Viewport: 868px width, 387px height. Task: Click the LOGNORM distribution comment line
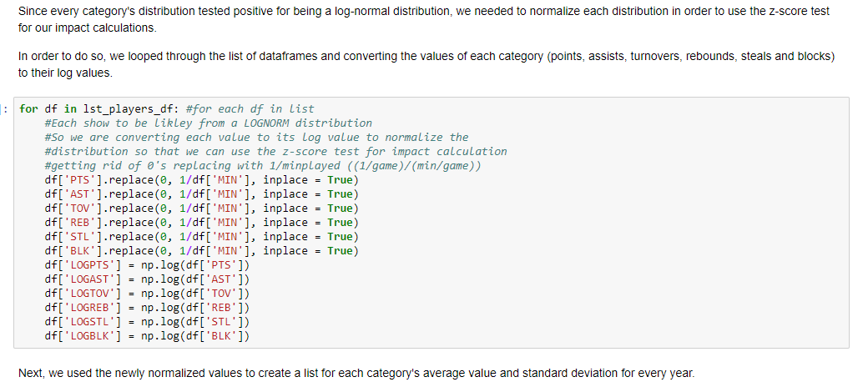209,123
